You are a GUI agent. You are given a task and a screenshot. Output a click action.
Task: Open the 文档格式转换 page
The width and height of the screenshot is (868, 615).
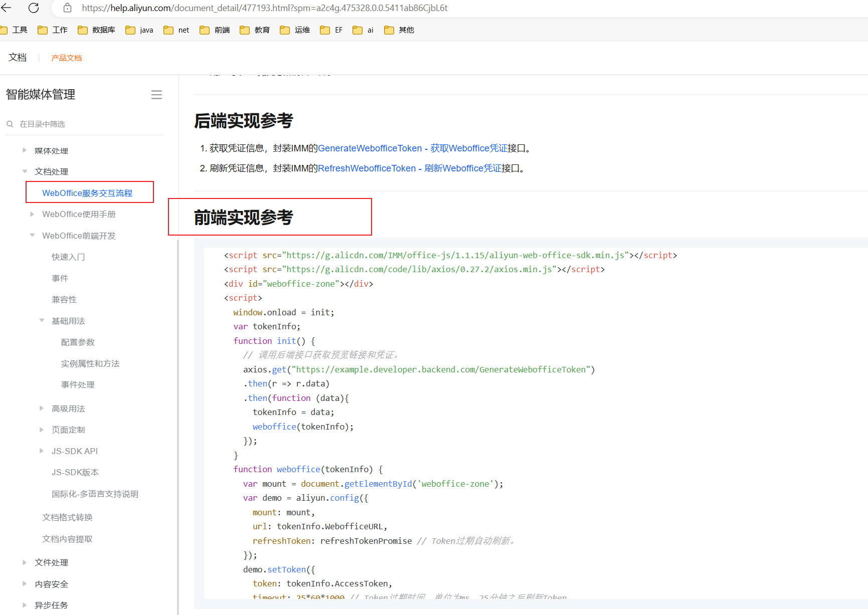click(67, 517)
